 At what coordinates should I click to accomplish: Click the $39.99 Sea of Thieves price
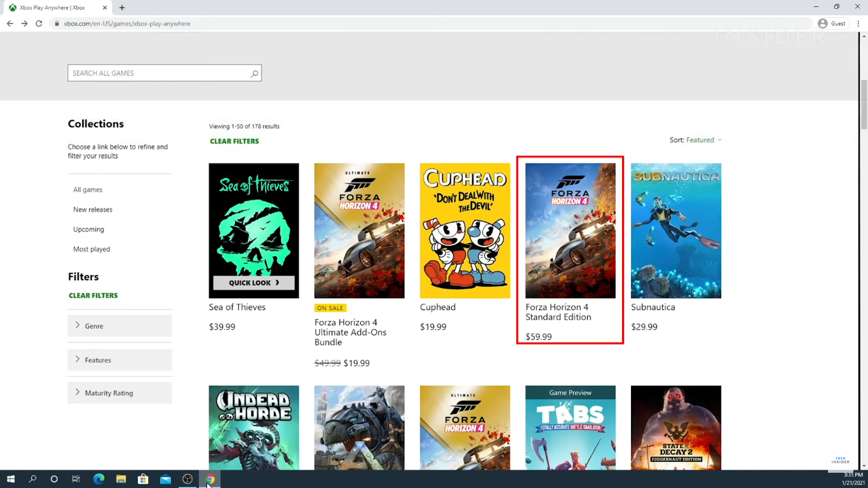point(222,327)
